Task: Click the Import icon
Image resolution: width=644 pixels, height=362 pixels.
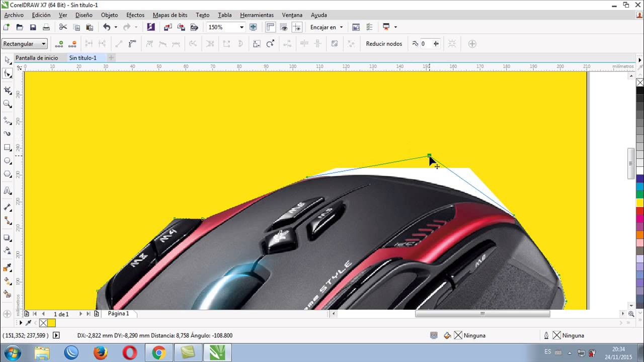Action: pos(168,27)
